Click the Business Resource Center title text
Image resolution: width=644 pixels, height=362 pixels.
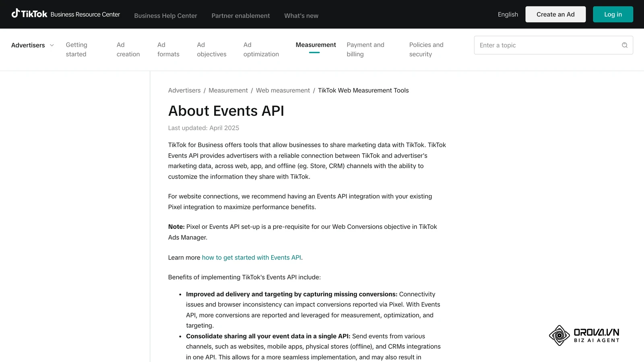click(x=85, y=14)
